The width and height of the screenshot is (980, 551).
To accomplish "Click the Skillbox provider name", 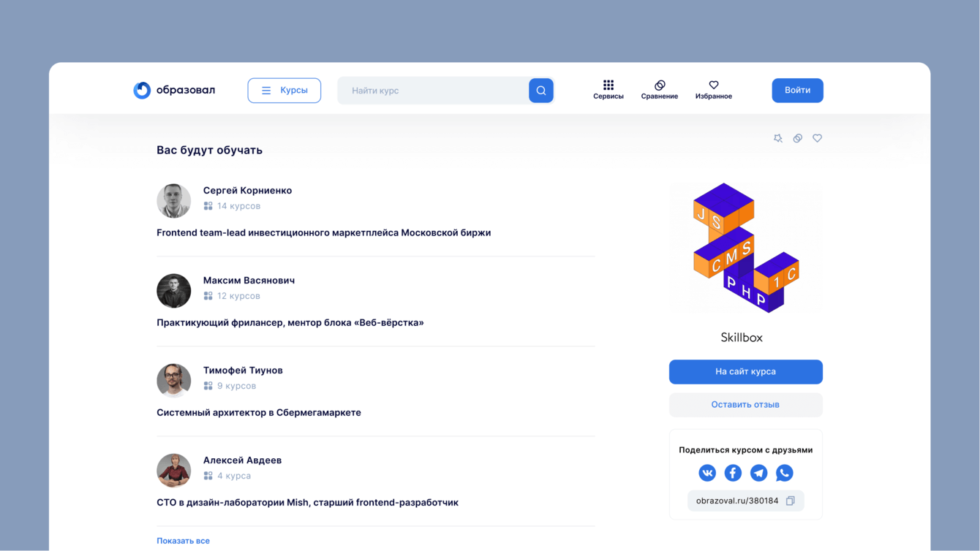I will click(x=742, y=338).
